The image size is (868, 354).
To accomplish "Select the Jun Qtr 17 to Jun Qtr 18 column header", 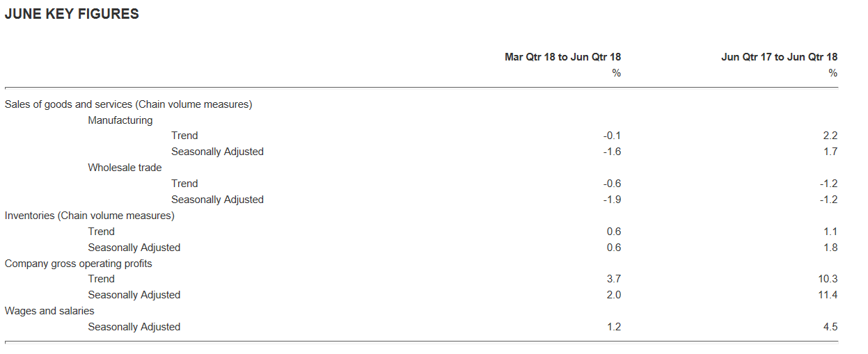I will coord(779,57).
